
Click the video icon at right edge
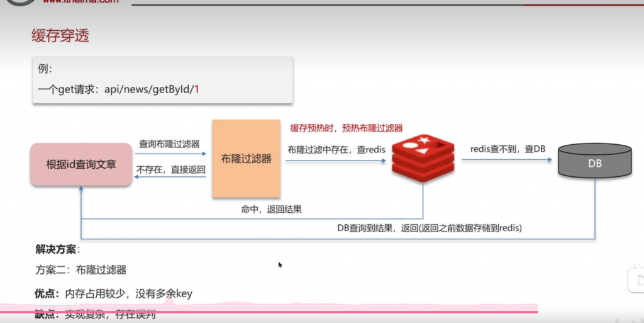click(x=636, y=278)
